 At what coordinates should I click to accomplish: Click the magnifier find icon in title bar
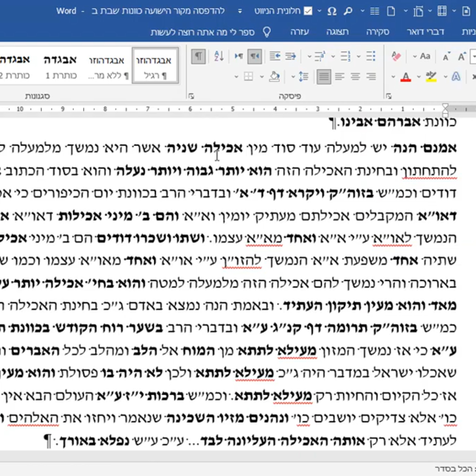348,11
